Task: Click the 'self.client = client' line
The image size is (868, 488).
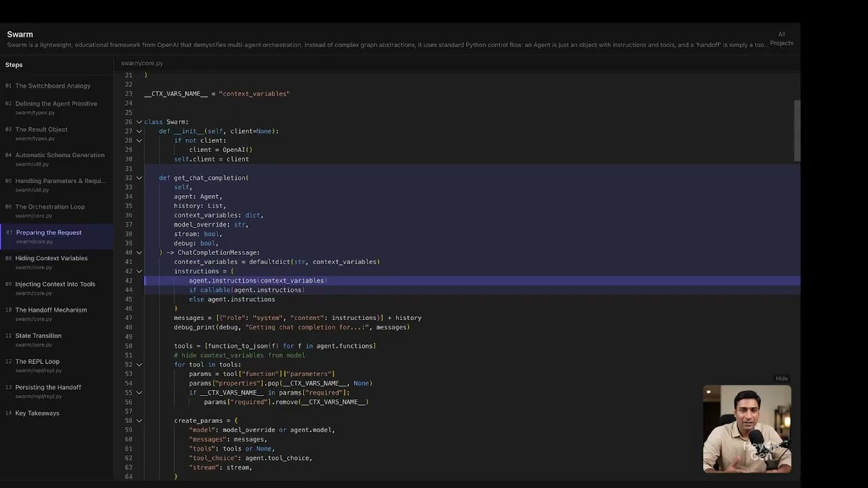Action: coord(211,159)
